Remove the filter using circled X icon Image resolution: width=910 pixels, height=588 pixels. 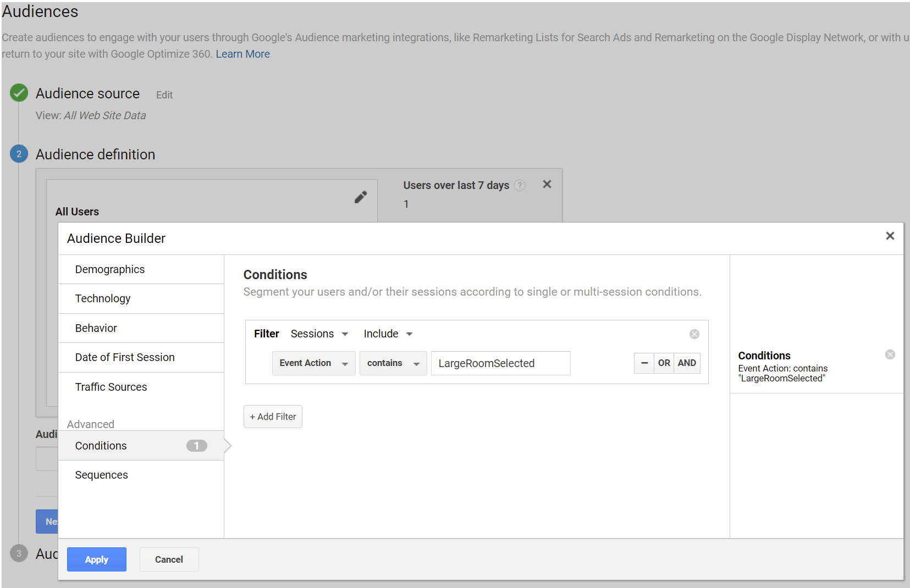[x=694, y=334]
